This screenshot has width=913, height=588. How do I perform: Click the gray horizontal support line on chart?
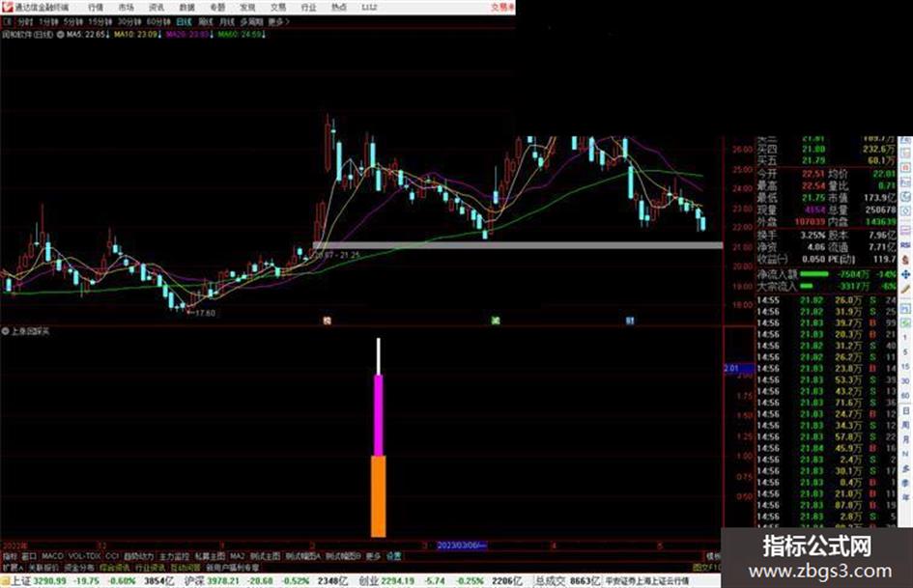coord(518,245)
